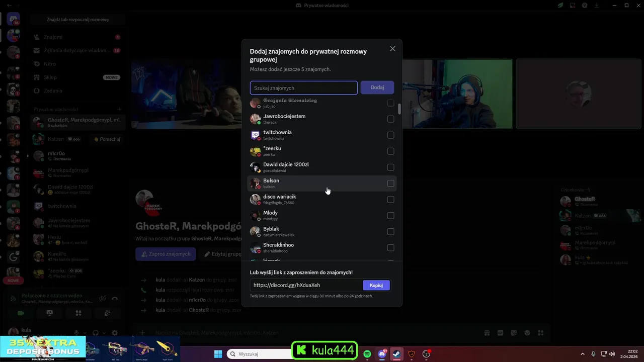Disconnect from call with hang-up icon

[x=115, y=298]
